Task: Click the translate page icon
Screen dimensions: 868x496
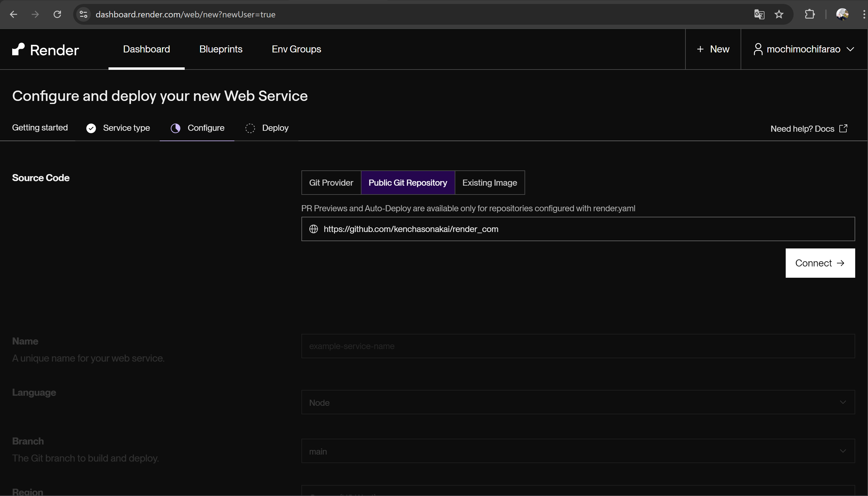Action: tap(759, 14)
